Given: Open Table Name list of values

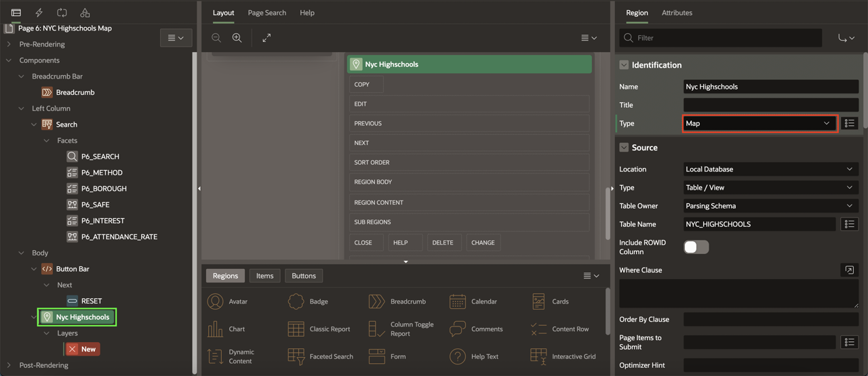Looking at the screenshot, I should [849, 224].
